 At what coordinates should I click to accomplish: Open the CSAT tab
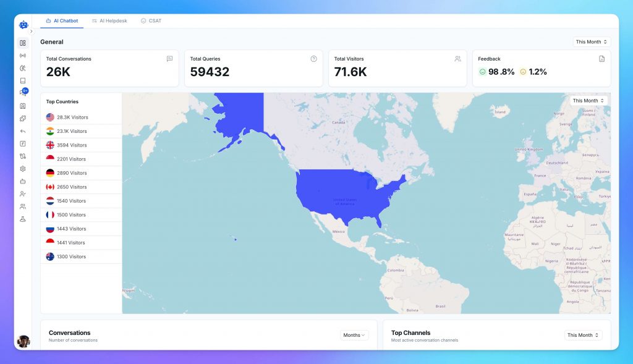[x=150, y=20]
